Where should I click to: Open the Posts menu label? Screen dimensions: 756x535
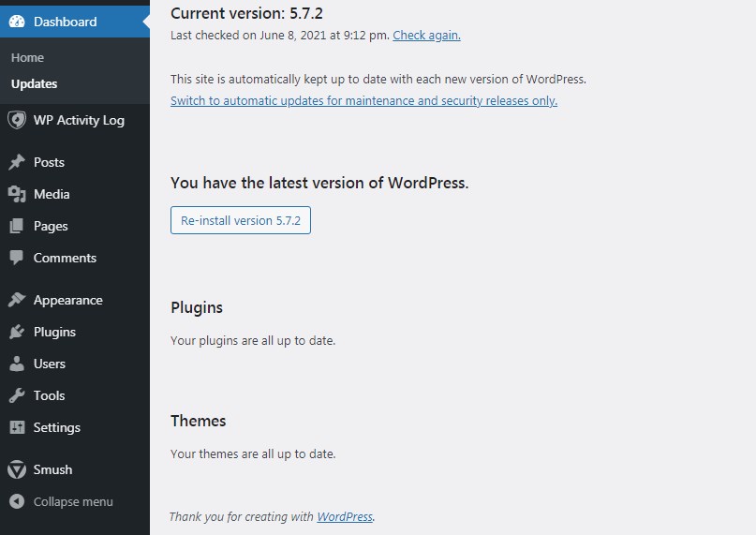click(x=49, y=162)
